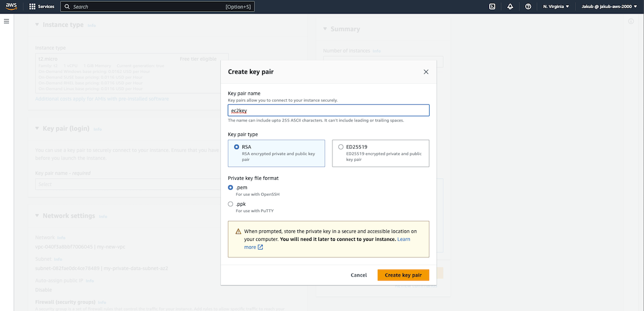Viewport: 644px width, 311px height.
Task: Close the Create key pair dialog
Action: 426,72
